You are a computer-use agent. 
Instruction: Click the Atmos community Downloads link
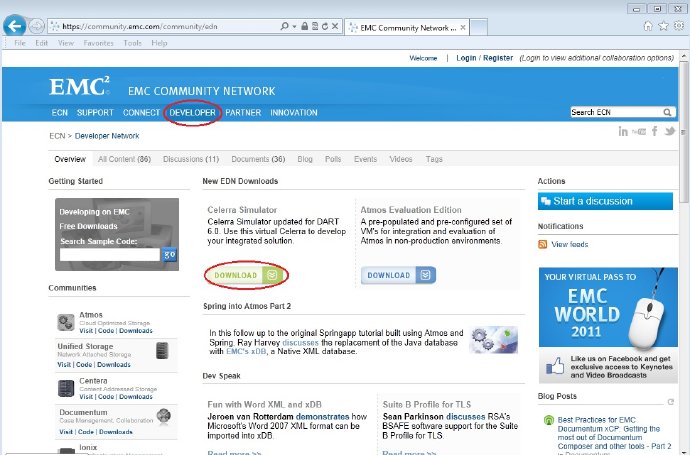136,331
